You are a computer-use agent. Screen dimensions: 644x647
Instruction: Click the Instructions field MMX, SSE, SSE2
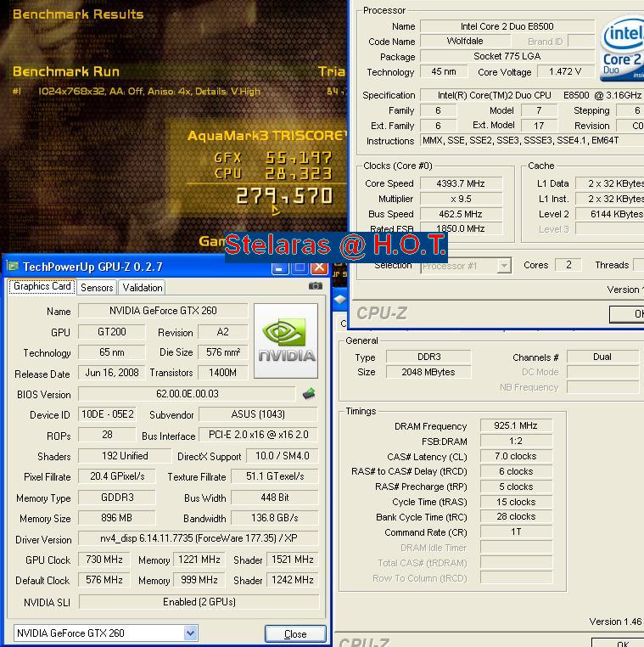(x=532, y=140)
